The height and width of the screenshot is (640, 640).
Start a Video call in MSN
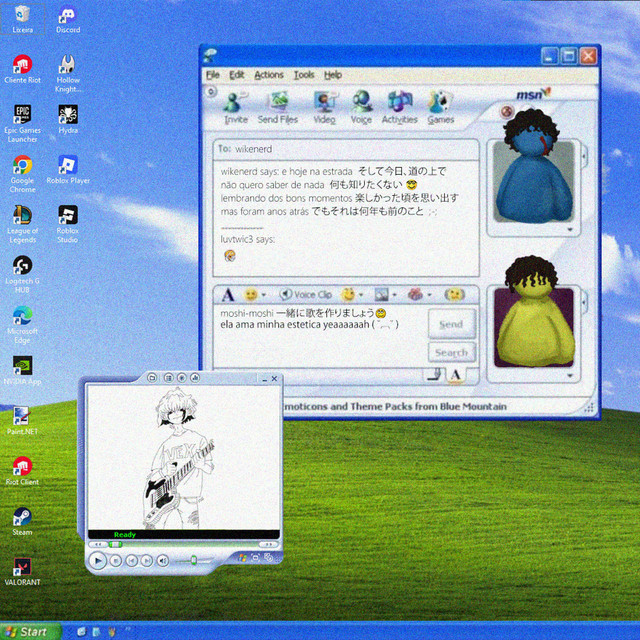324,107
